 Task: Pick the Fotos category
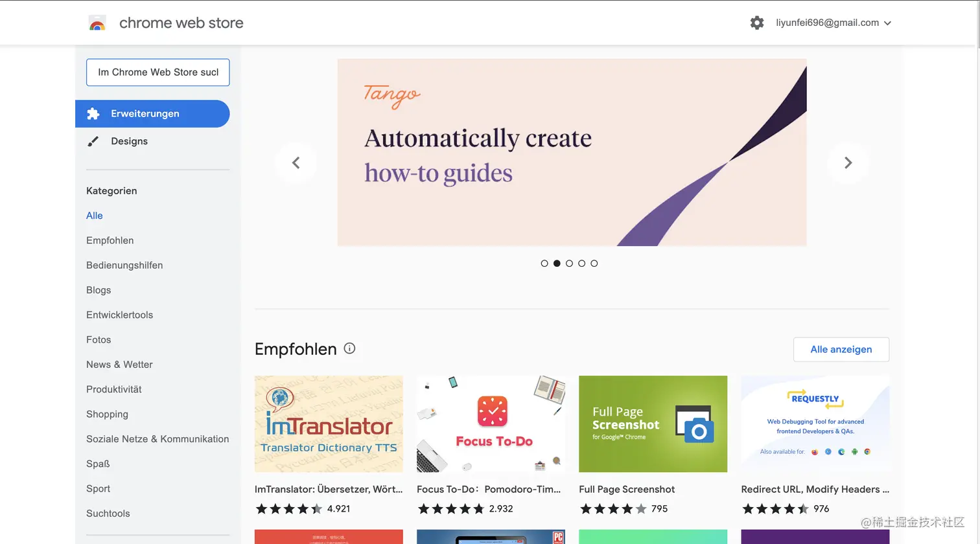point(99,340)
